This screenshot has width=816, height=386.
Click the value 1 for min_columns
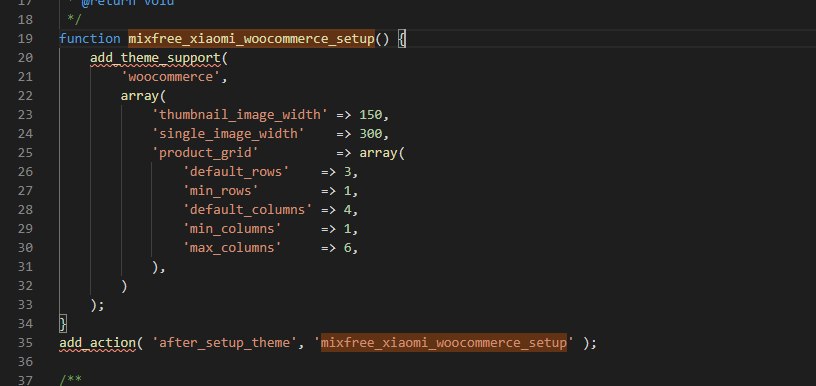coord(348,229)
